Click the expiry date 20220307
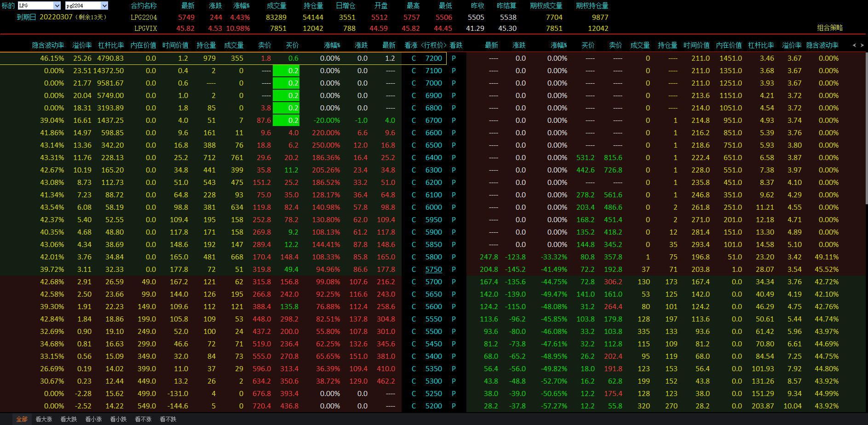This screenshot has height=425, width=868. point(56,17)
